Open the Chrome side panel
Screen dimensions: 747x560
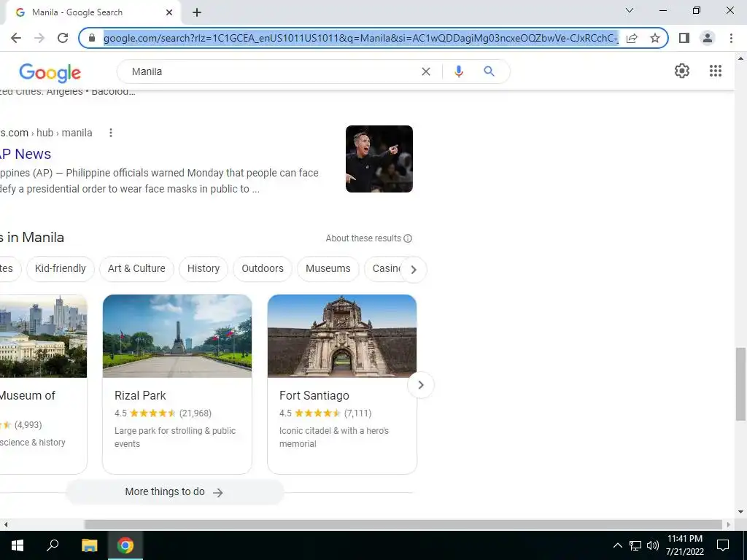[x=684, y=38]
